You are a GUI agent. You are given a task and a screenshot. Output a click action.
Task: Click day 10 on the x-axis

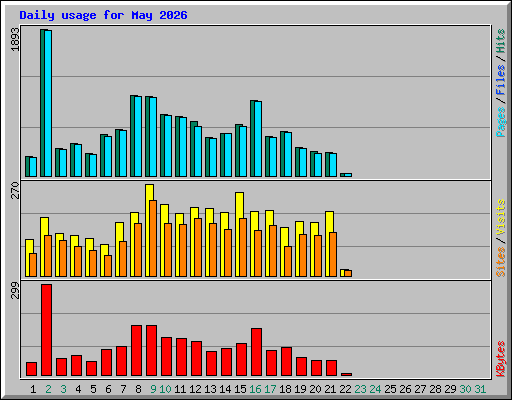165,389
